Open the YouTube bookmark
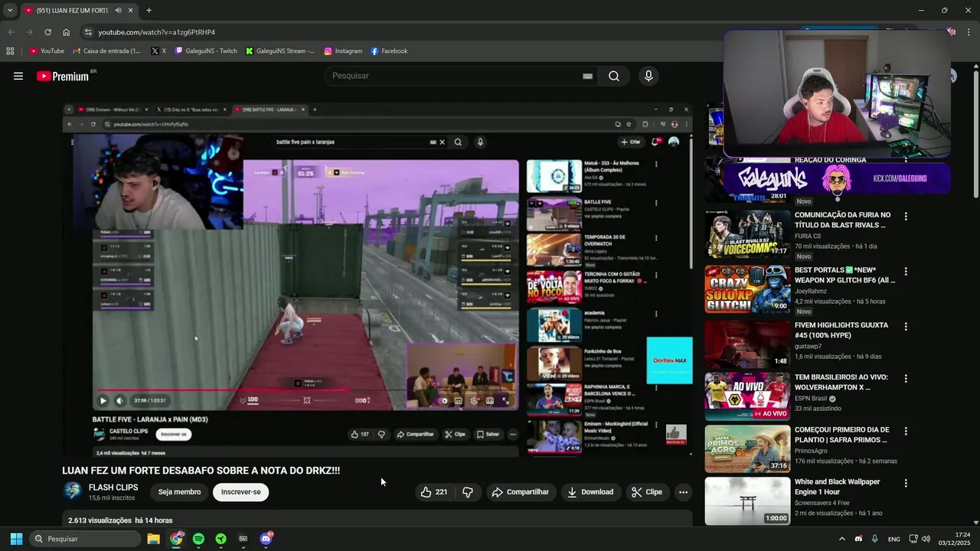980x551 pixels. (47, 51)
